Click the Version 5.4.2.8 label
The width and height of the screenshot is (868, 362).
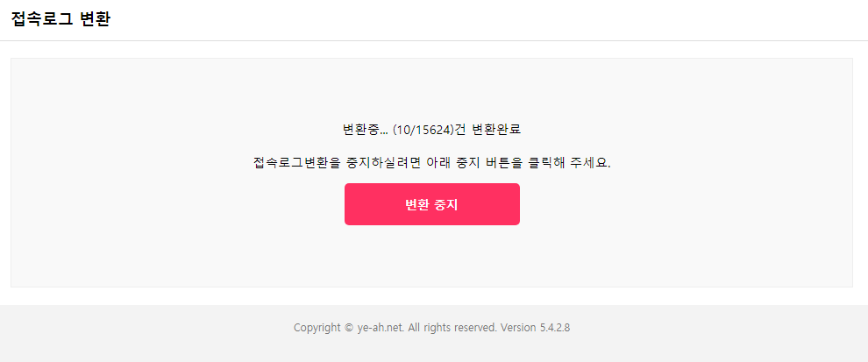536,328
